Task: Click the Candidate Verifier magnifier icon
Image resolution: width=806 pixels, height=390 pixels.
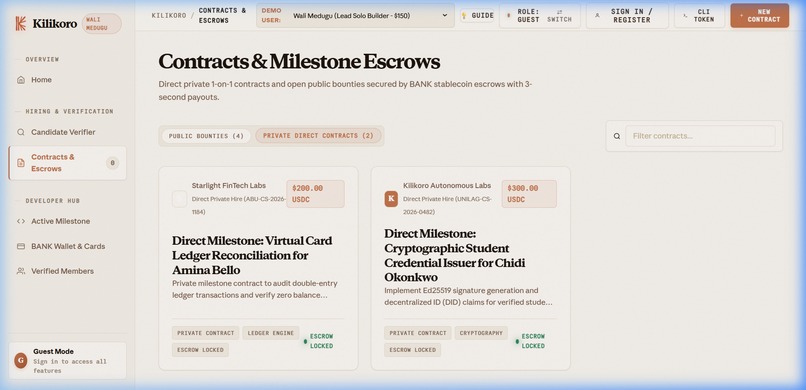Action: pyautogui.click(x=21, y=132)
